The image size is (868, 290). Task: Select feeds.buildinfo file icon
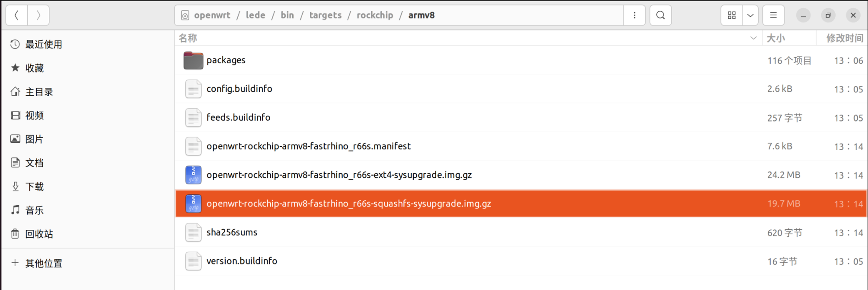(193, 118)
